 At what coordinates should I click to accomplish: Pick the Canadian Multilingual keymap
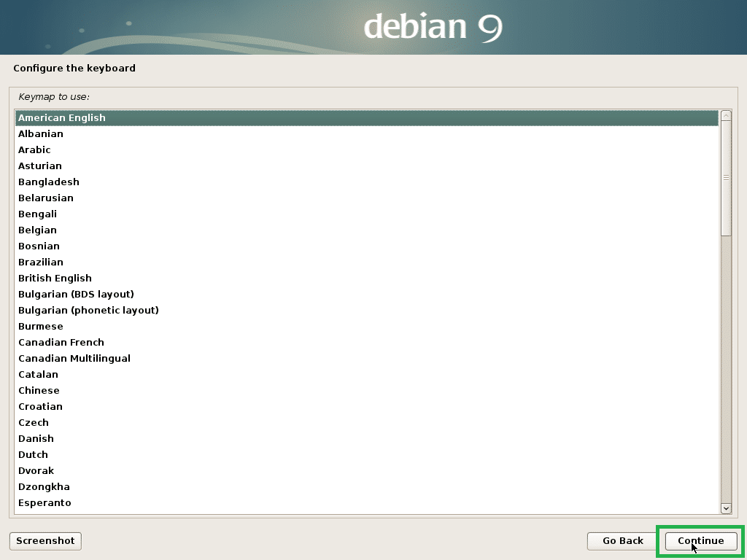(x=366, y=359)
